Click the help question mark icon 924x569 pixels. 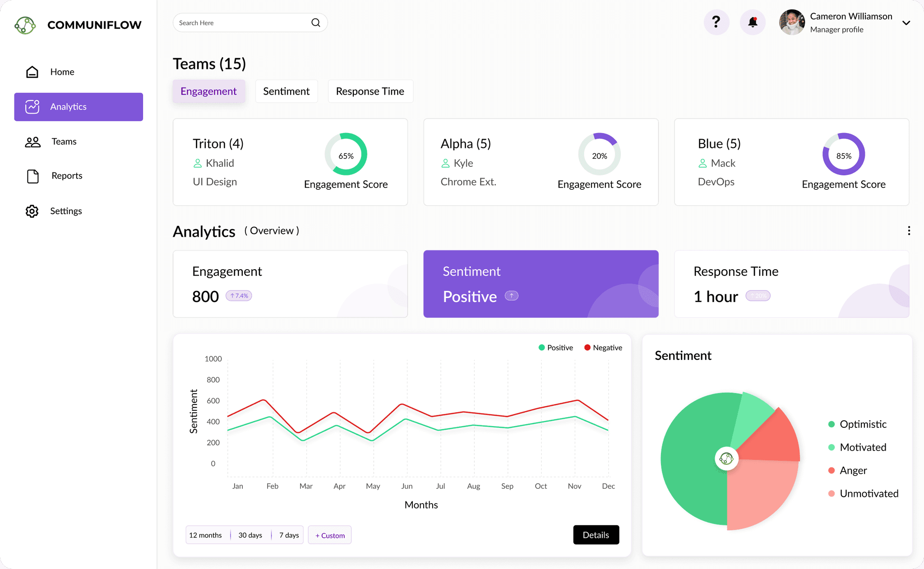click(717, 23)
